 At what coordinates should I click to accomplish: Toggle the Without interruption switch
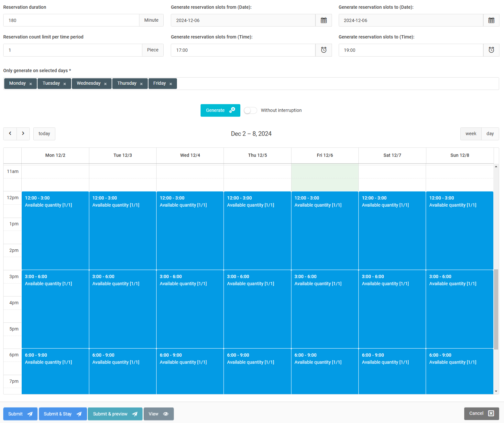[250, 111]
